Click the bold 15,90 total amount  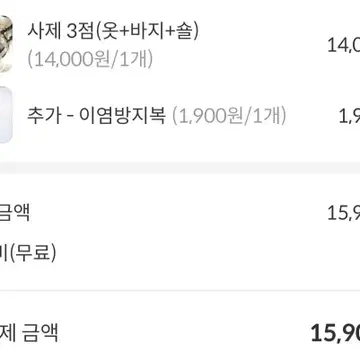(x=335, y=333)
